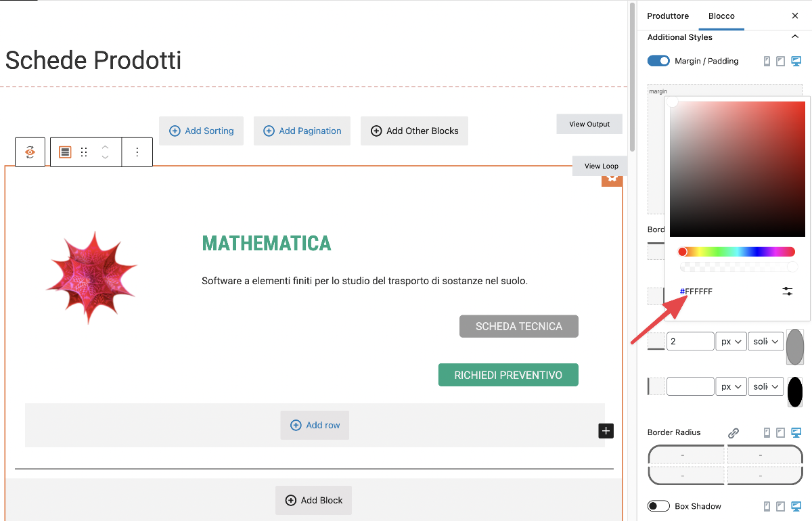This screenshot has height=521, width=812.
Task: Click the row block type icon
Action: click(65, 152)
